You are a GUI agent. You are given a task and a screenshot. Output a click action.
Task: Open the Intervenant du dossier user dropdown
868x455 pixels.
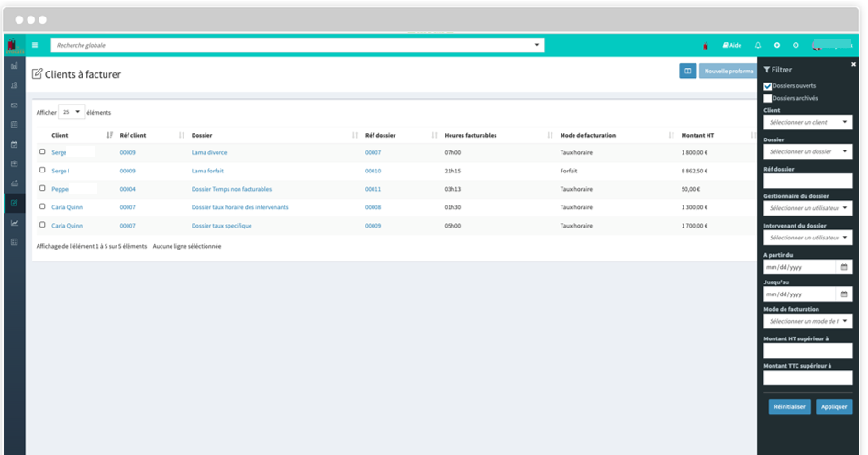click(x=807, y=238)
